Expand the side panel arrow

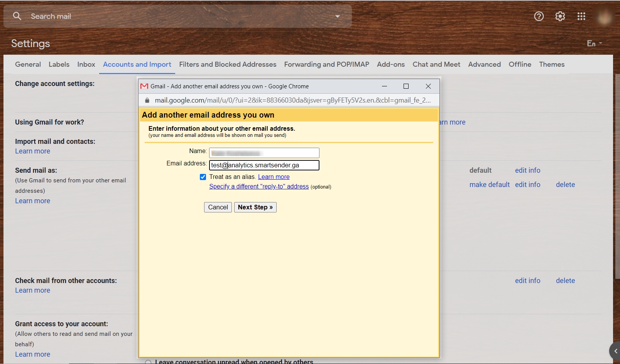point(615,351)
